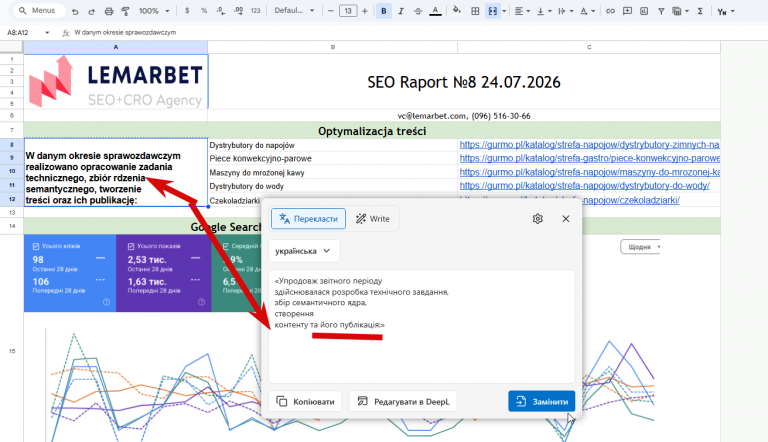Open the українська language dropdown

tap(304, 251)
